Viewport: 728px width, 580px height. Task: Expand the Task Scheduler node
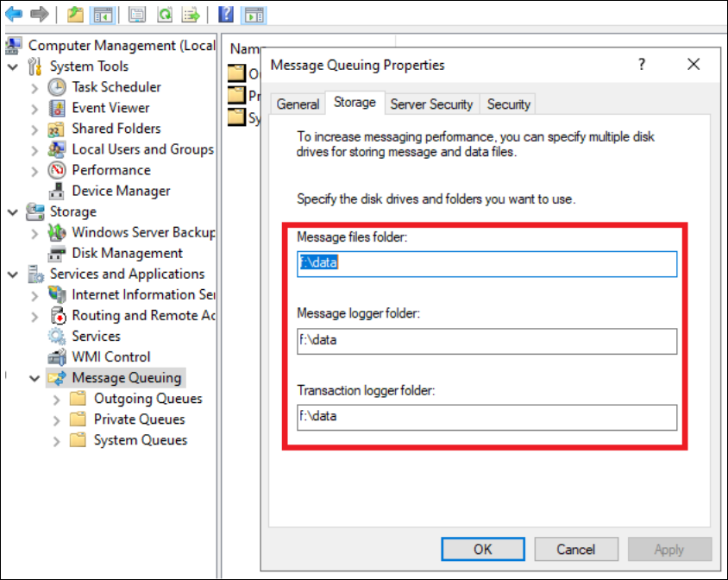[x=35, y=87]
